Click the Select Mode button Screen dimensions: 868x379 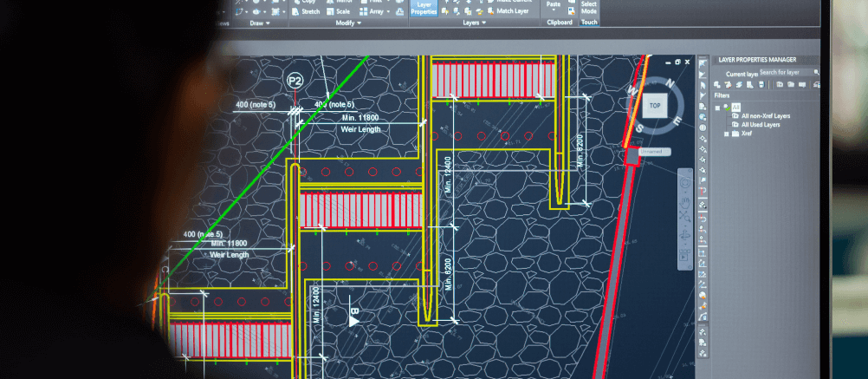tap(589, 8)
